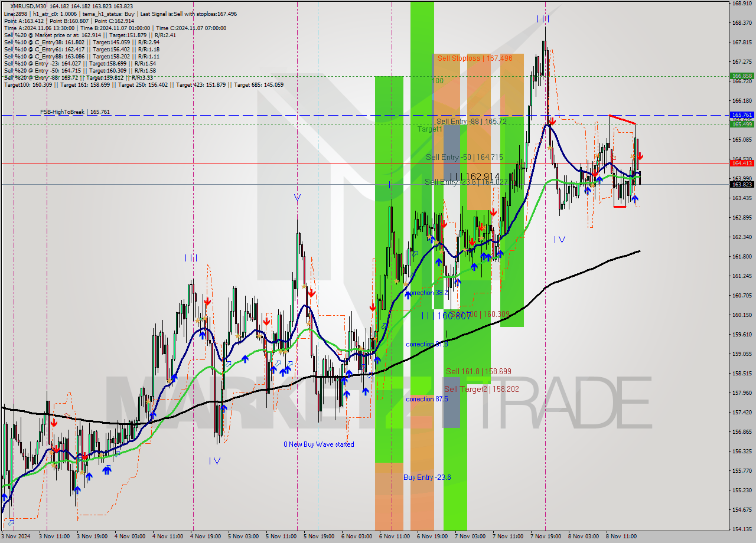
Task: Click the green 165.499 price tag
Action: [742, 124]
